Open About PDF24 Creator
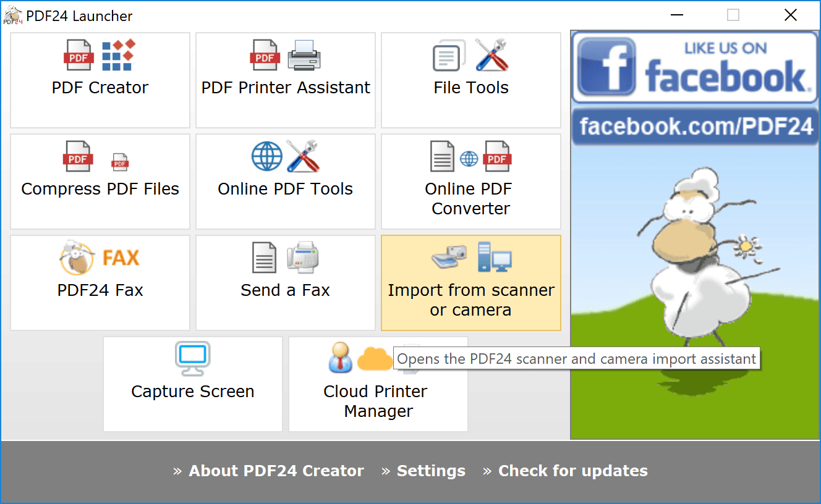This screenshot has width=821, height=504. (x=276, y=471)
